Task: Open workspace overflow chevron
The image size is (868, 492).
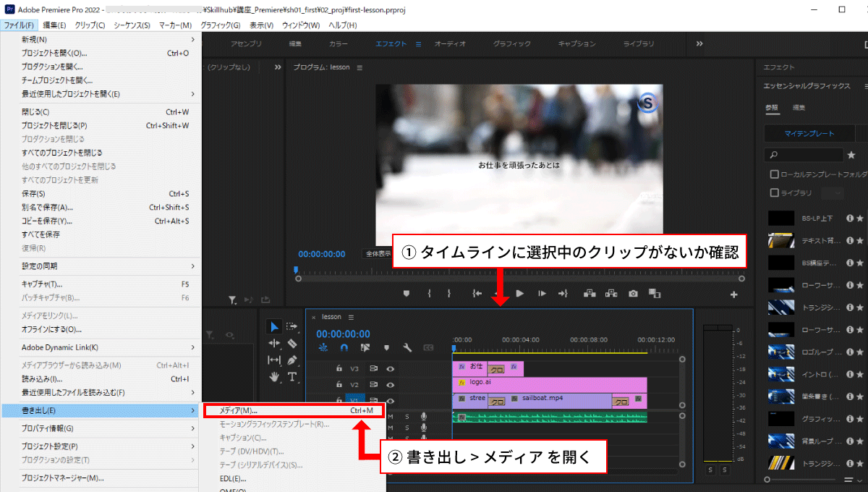Action: [x=699, y=44]
